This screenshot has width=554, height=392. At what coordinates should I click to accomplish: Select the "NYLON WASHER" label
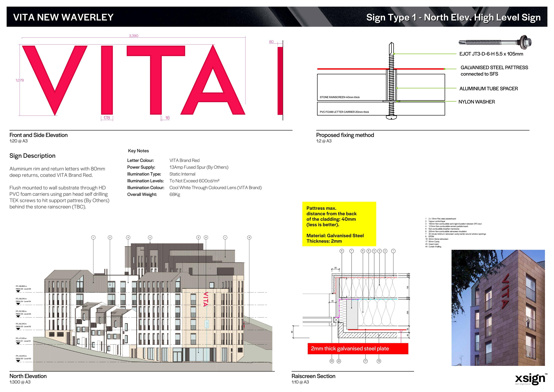coord(476,102)
